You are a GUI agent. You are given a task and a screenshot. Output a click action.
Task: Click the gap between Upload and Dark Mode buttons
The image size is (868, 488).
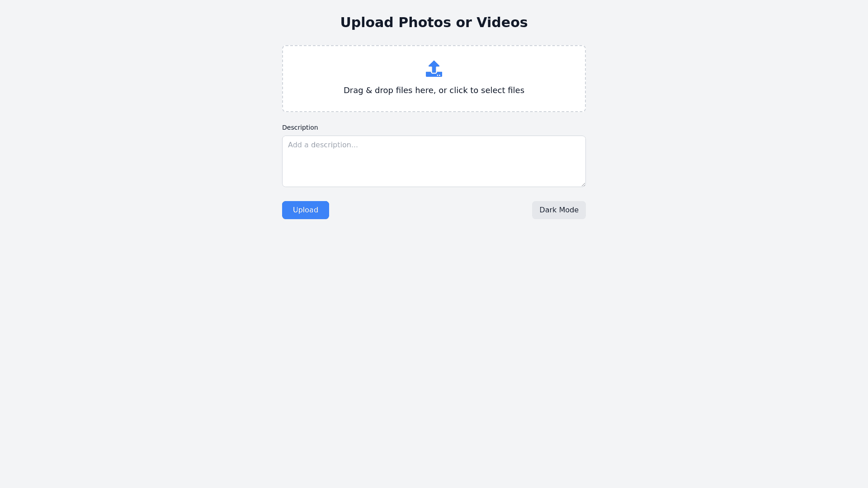tap(429, 210)
